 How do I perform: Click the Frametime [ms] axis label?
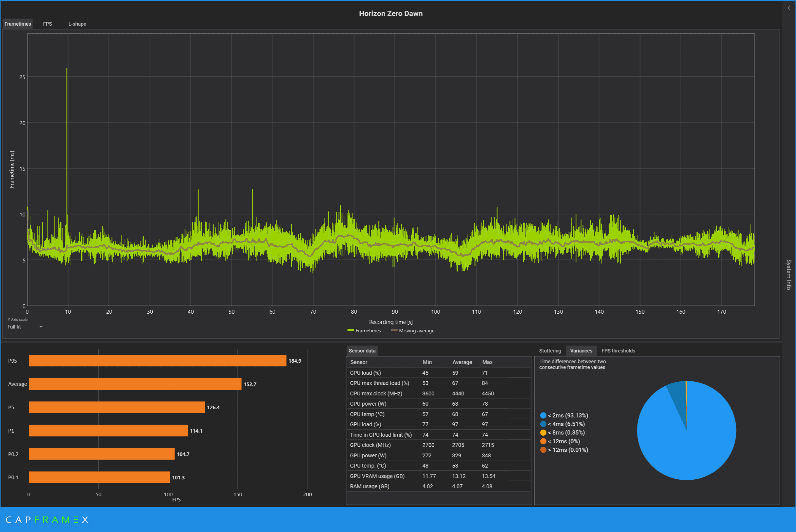click(12, 169)
